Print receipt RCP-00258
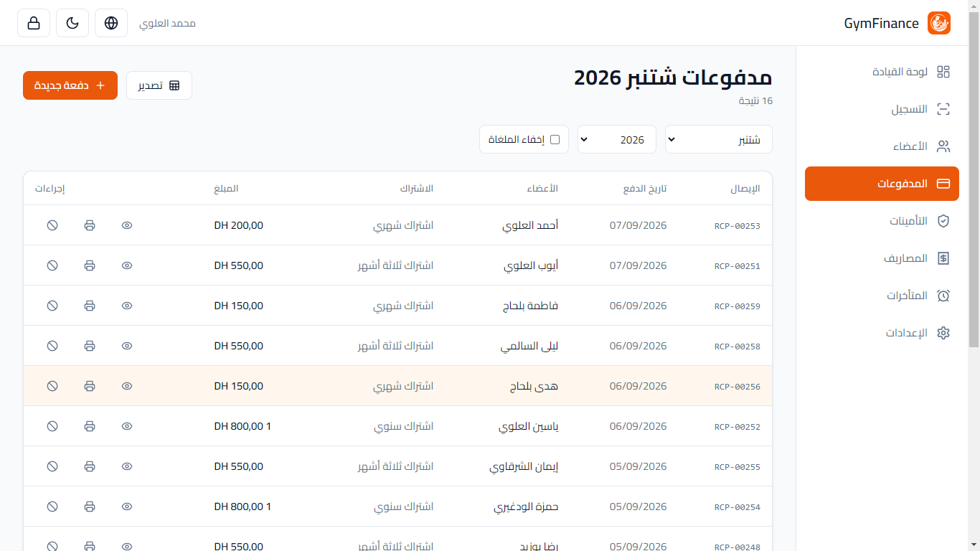This screenshot has height=551, width=980. point(90,346)
